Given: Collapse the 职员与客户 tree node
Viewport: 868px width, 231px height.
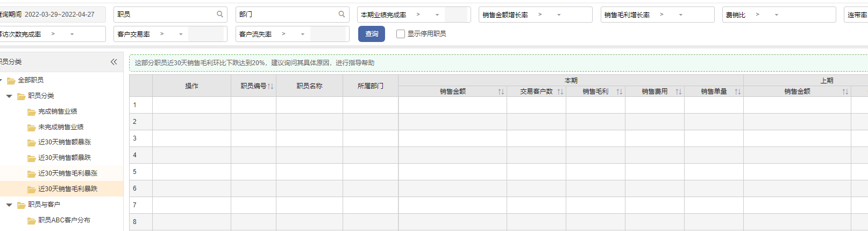Looking at the screenshot, I should point(9,205).
